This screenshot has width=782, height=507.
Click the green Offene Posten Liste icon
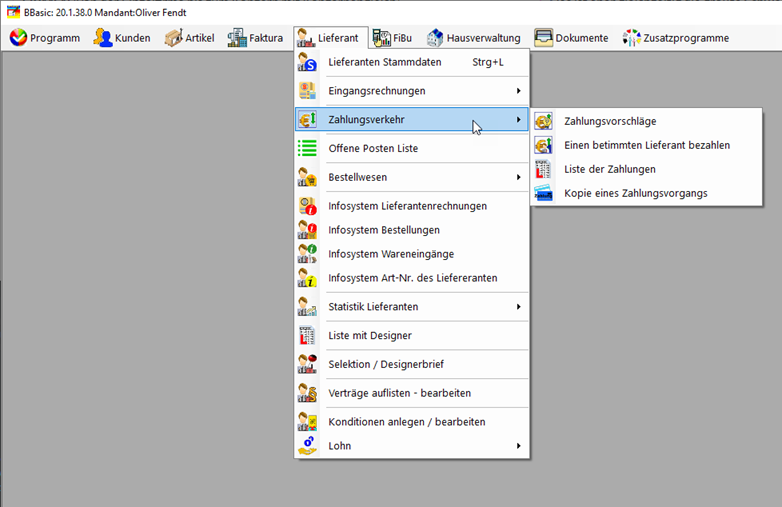pos(307,148)
